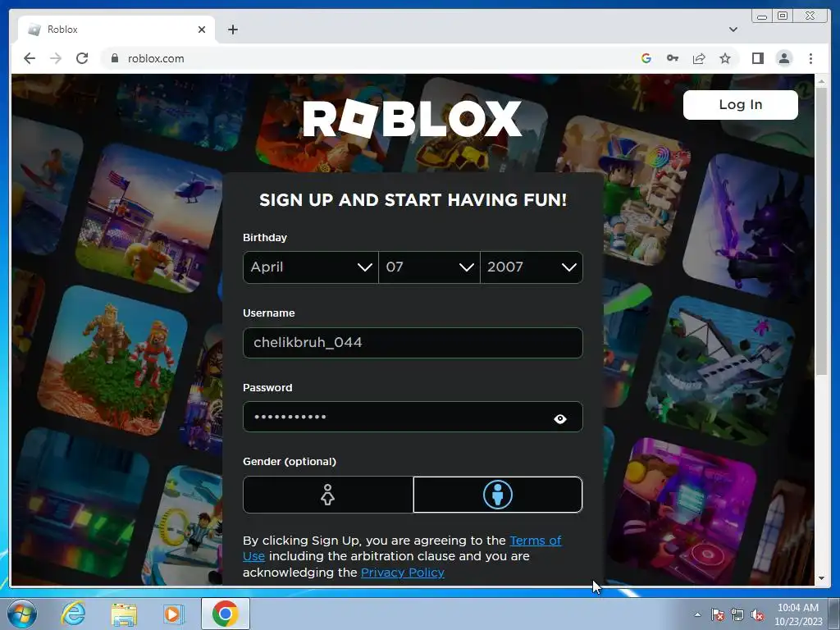This screenshot has height=630, width=840.
Task: Open the password key manager icon
Action: pyautogui.click(x=673, y=58)
